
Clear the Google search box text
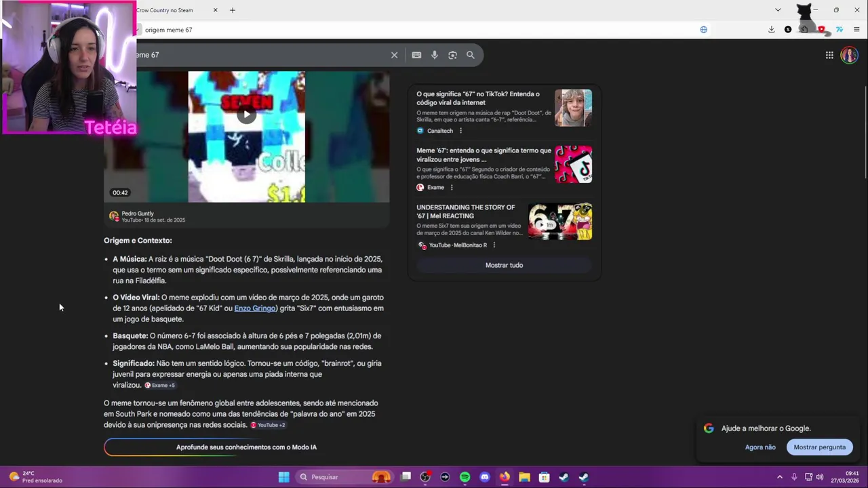(x=394, y=55)
